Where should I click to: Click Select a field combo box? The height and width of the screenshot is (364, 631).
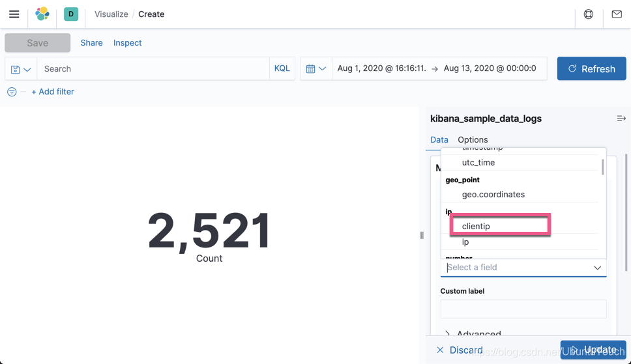coord(523,268)
